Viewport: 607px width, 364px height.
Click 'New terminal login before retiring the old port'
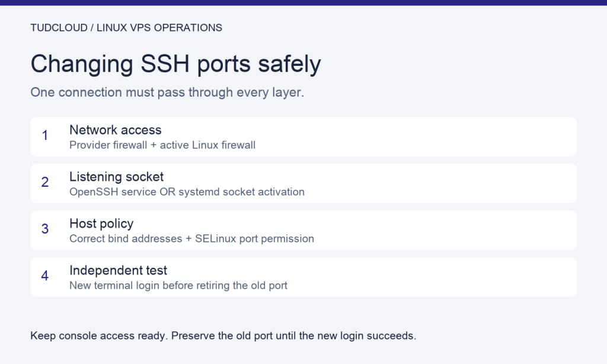pyautogui.click(x=178, y=286)
